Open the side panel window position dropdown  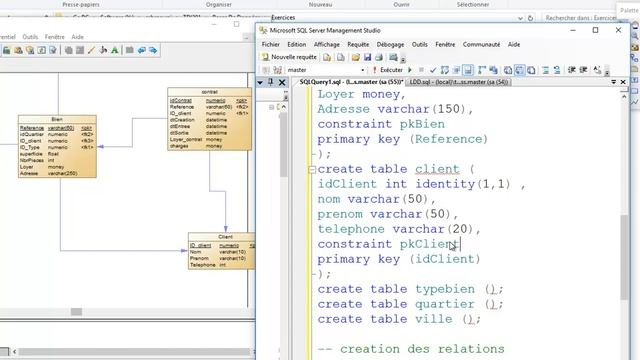coord(260,82)
